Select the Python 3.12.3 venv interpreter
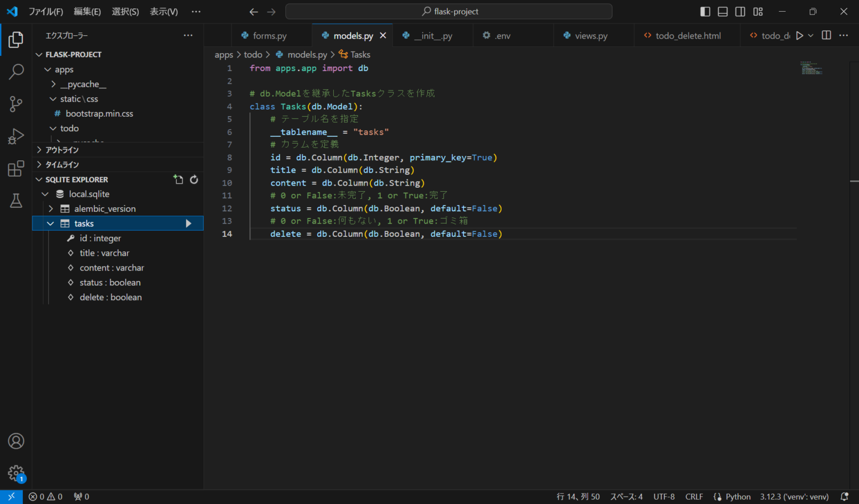Viewport: 859px width, 504px height. tap(794, 496)
